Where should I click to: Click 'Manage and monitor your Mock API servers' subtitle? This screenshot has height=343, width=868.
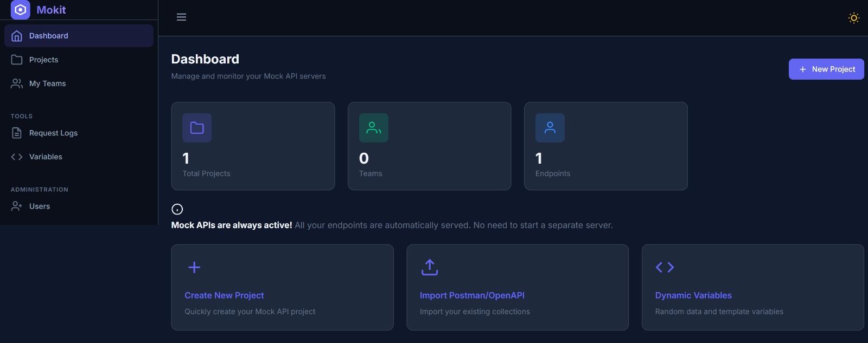248,76
